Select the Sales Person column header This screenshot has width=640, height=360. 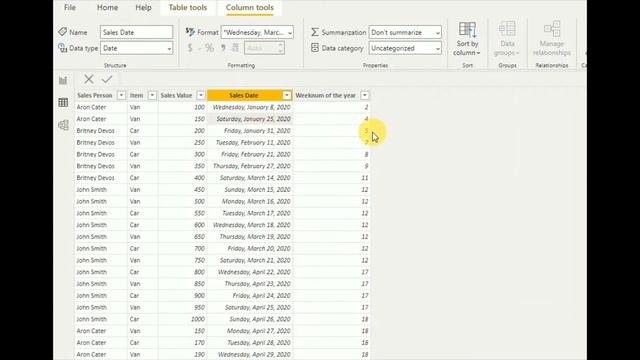[x=95, y=95]
